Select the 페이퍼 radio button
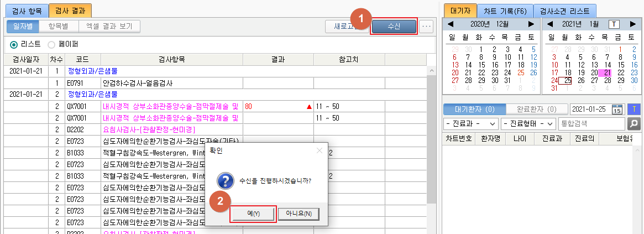 (51, 44)
